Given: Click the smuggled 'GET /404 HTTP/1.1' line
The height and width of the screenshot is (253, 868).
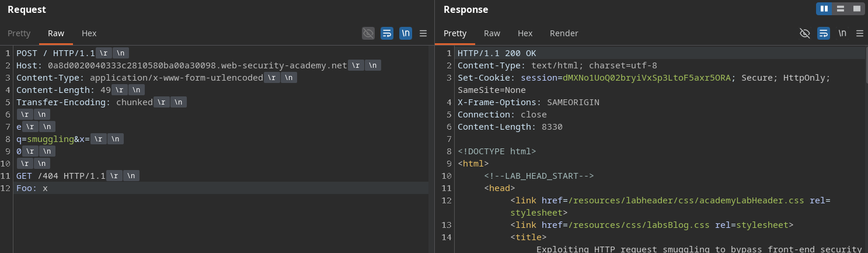Looking at the screenshot, I should pos(61,176).
